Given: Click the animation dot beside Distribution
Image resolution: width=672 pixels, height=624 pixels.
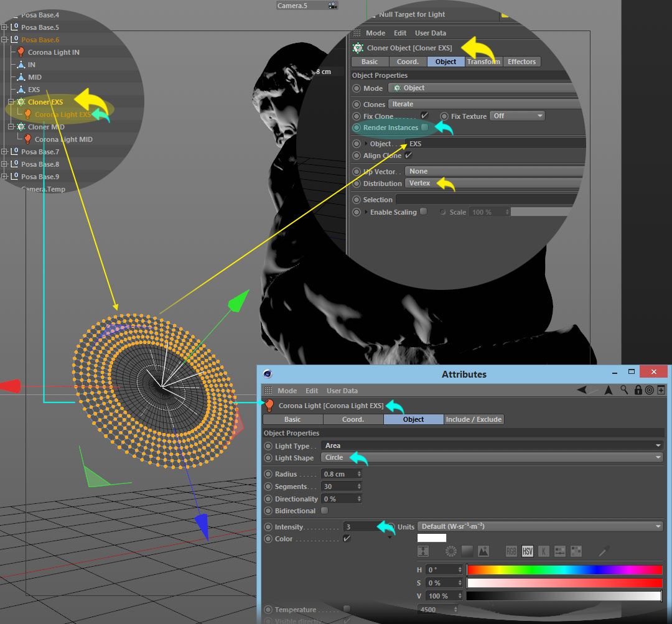Looking at the screenshot, I should pyautogui.click(x=356, y=184).
